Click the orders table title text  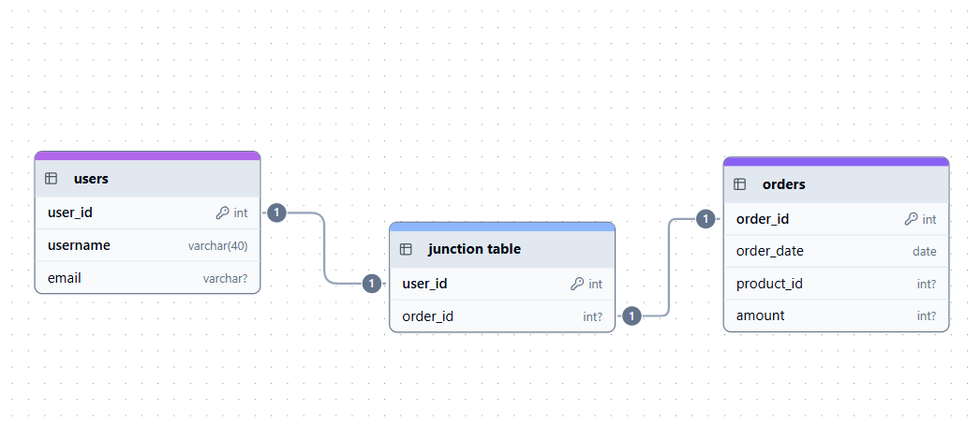[784, 184]
